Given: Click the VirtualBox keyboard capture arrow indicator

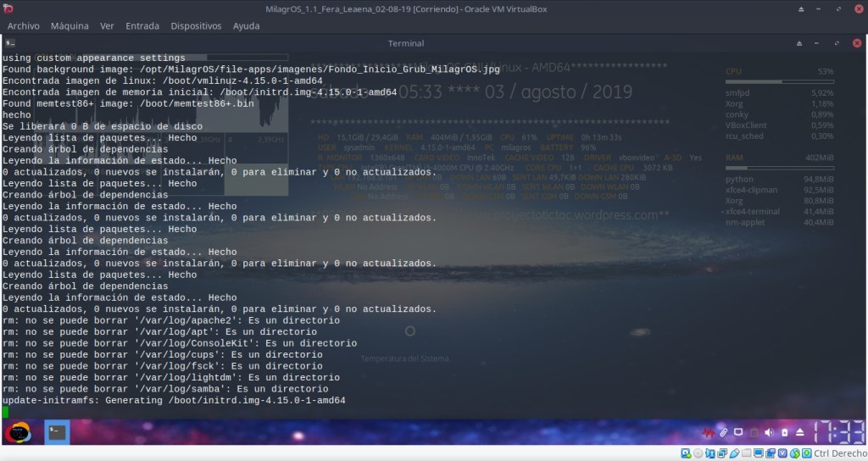Looking at the screenshot, I should click(807, 453).
